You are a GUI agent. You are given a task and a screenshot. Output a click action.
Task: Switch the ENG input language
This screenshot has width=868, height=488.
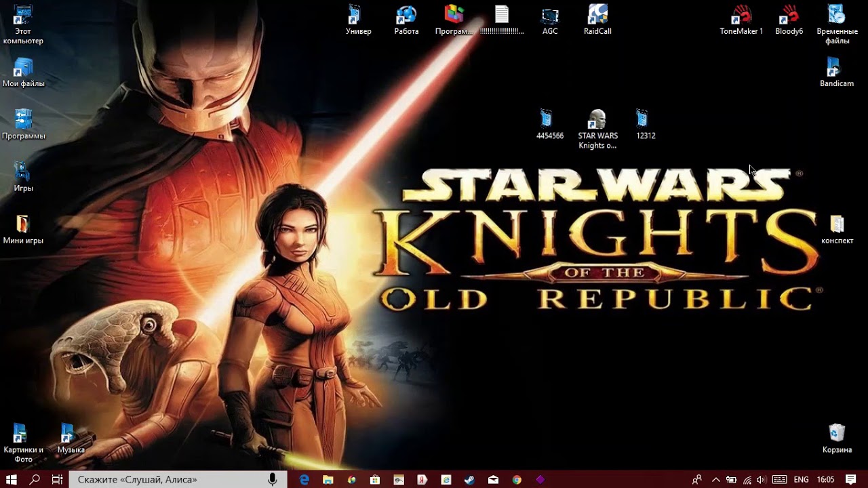pyautogui.click(x=801, y=479)
